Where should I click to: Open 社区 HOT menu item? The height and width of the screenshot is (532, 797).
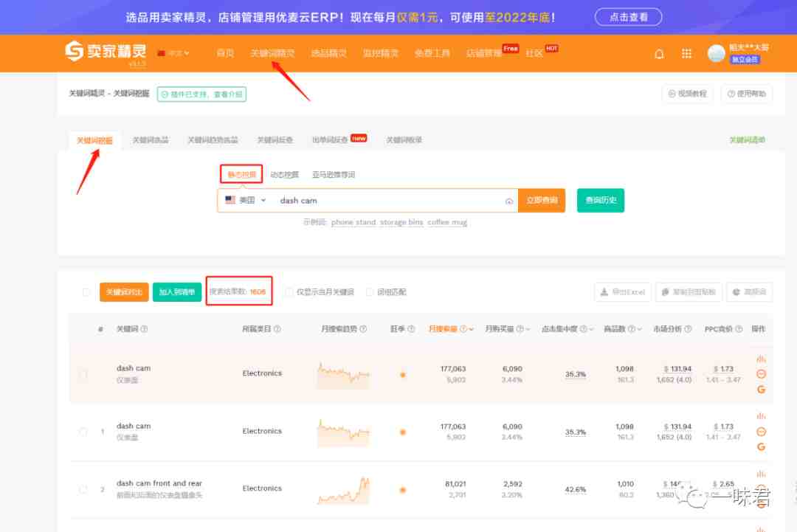click(x=534, y=53)
